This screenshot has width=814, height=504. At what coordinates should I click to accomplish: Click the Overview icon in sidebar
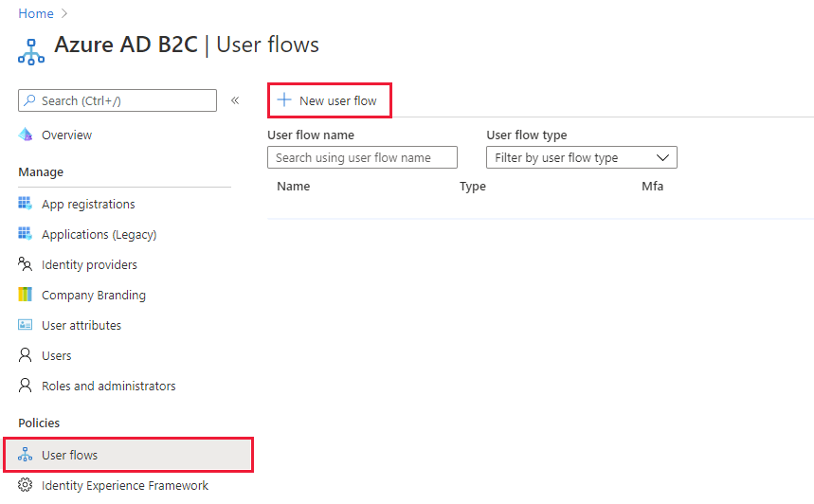(x=26, y=135)
